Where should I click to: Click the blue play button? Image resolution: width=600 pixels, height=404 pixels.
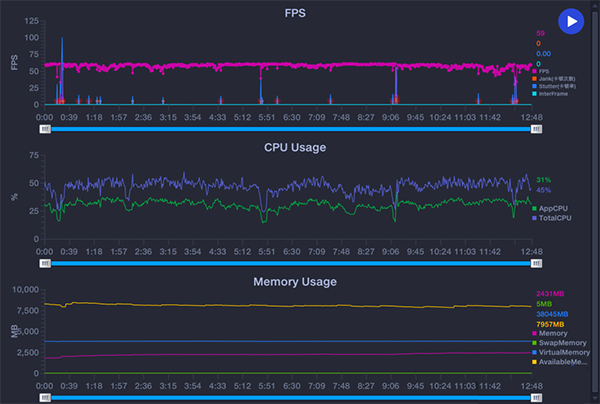[570, 22]
